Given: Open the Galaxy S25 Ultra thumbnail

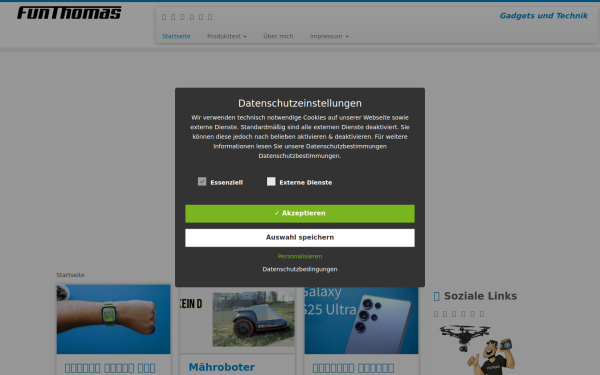Looking at the screenshot, I should coord(361,320).
